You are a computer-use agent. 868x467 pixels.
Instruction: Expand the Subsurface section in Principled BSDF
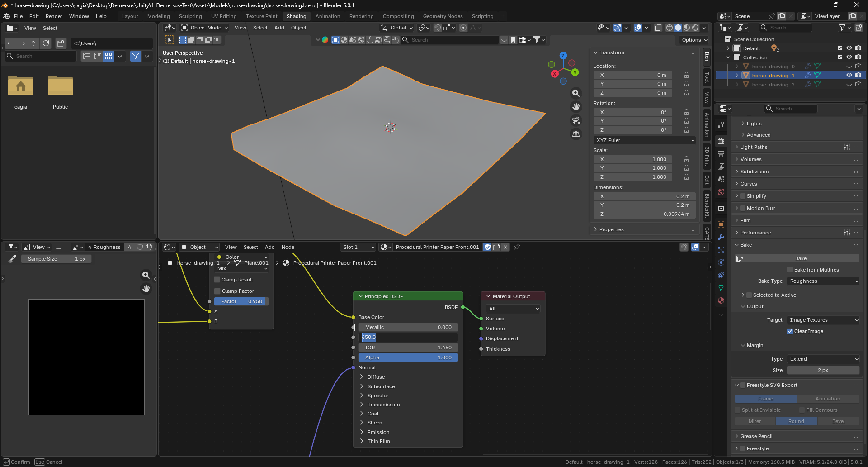coord(381,386)
